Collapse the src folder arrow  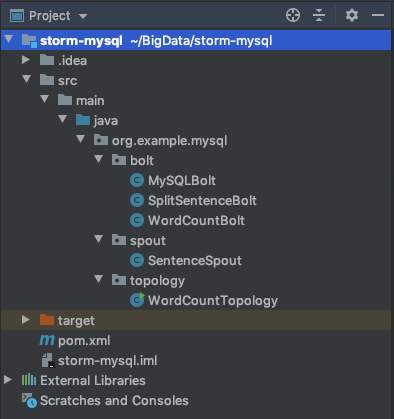tap(27, 79)
